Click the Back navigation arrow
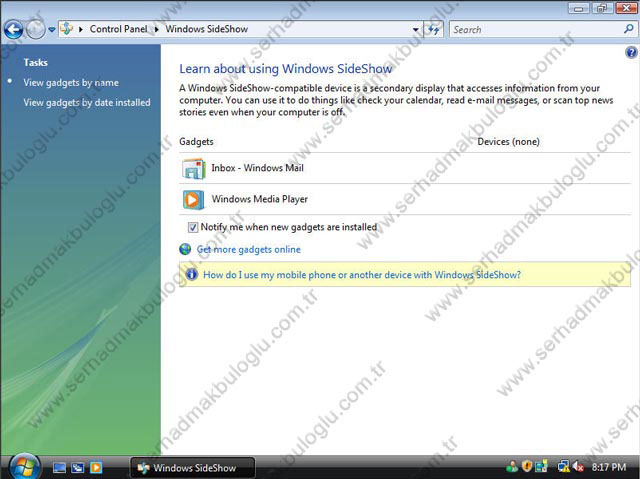The height and width of the screenshot is (479, 640). point(13,29)
